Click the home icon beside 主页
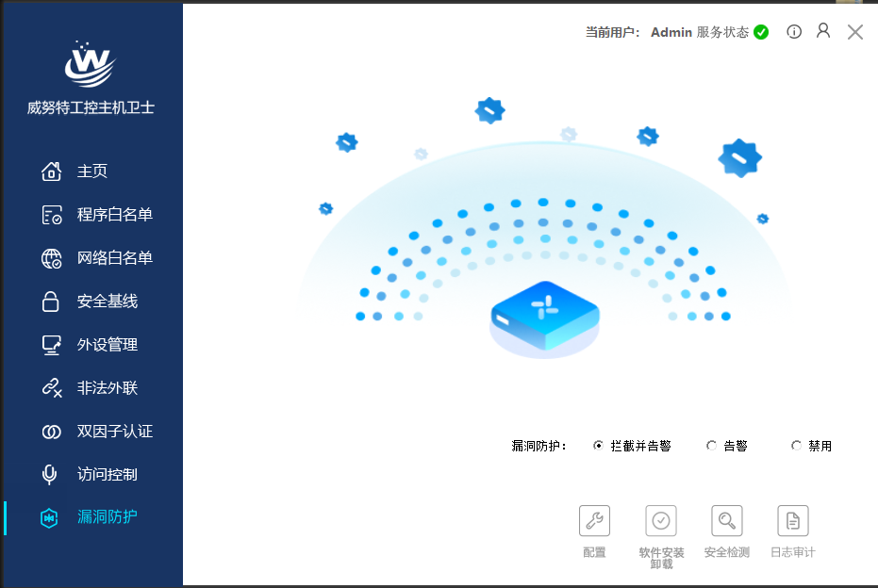 (51, 171)
